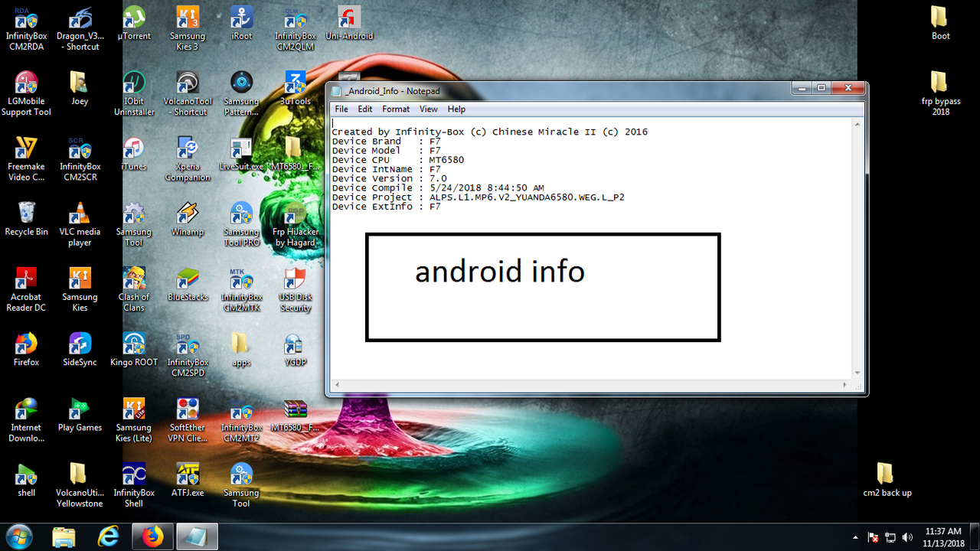Open the ATFJ.exe desktop icon
980x551 pixels.
(x=188, y=479)
